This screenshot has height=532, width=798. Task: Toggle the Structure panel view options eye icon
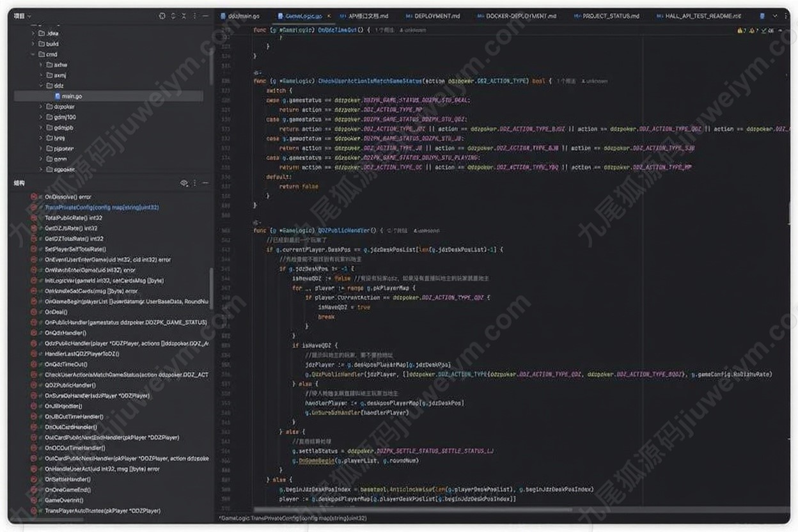coord(184,184)
